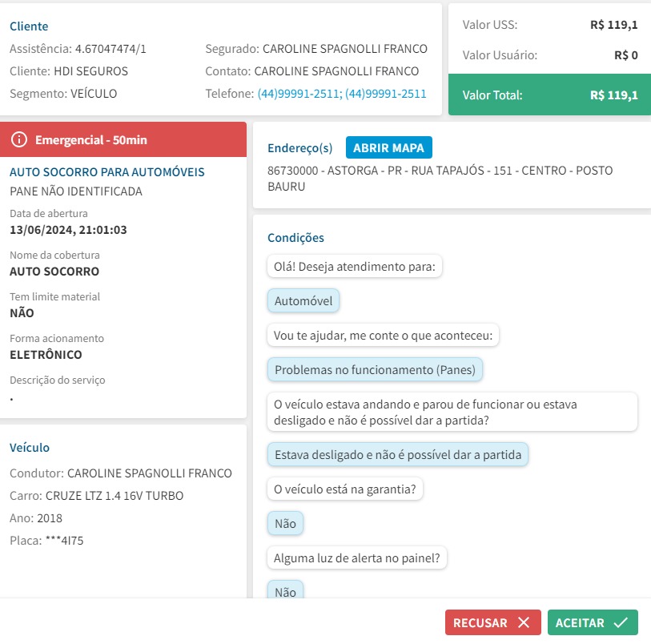Image resolution: width=651 pixels, height=644 pixels.
Task: Click the Condições section heading
Action: tap(295, 238)
